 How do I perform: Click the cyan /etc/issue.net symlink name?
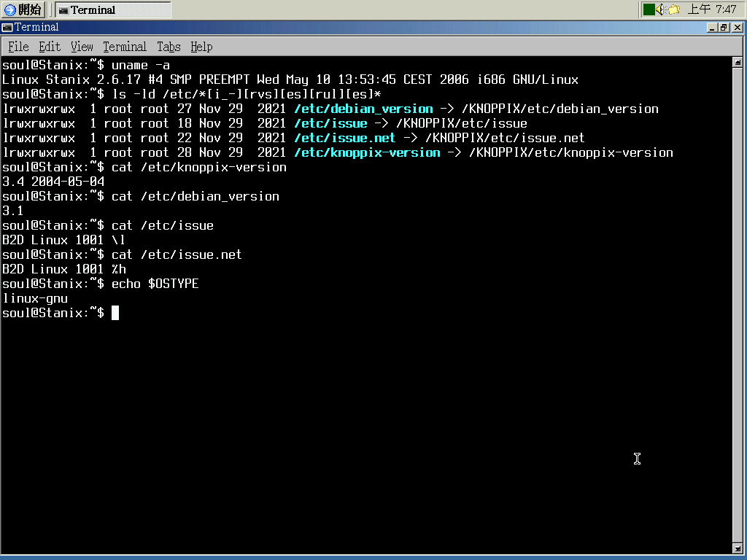pyautogui.click(x=345, y=138)
